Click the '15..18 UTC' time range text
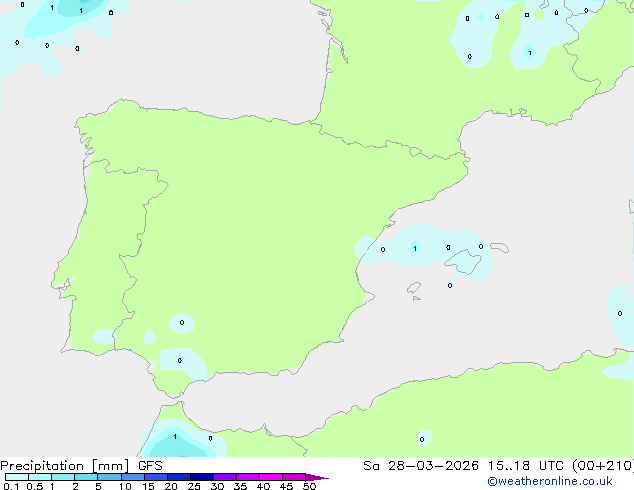Viewport: 634px width, 490px height. click(x=525, y=466)
